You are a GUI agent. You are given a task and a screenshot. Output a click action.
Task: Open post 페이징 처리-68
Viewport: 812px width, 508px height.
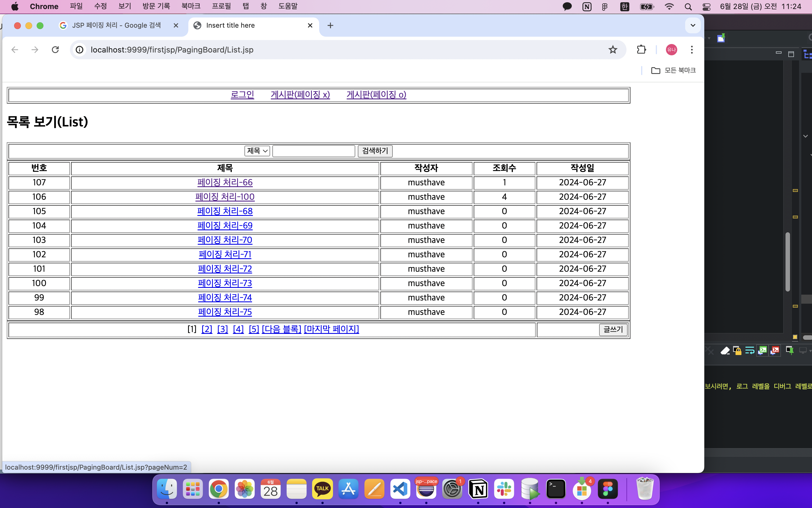pos(225,211)
